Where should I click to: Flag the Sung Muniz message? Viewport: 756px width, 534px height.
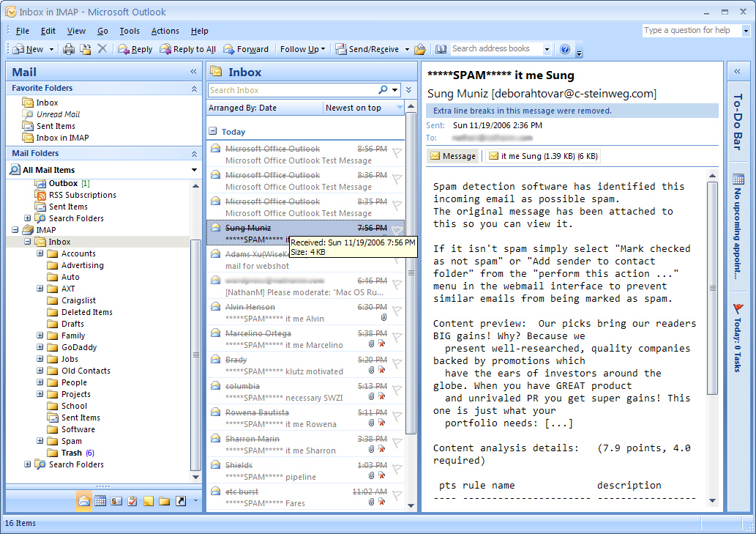point(397,229)
